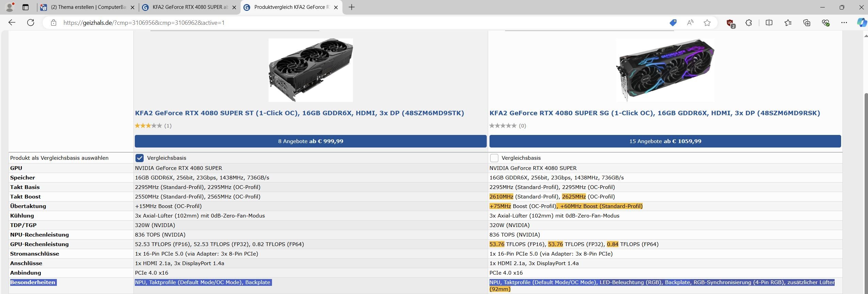Click the Besonderheiten row label
Viewport: 868px width, 294px height.
(33, 282)
